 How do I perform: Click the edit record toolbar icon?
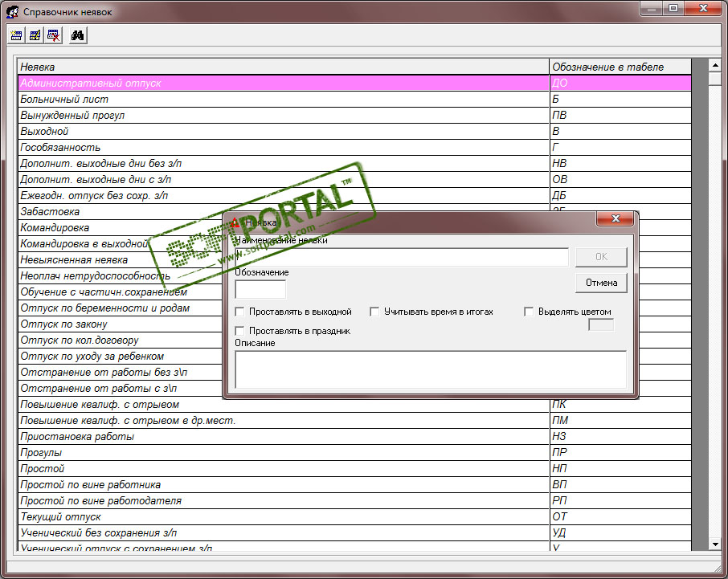[x=35, y=35]
